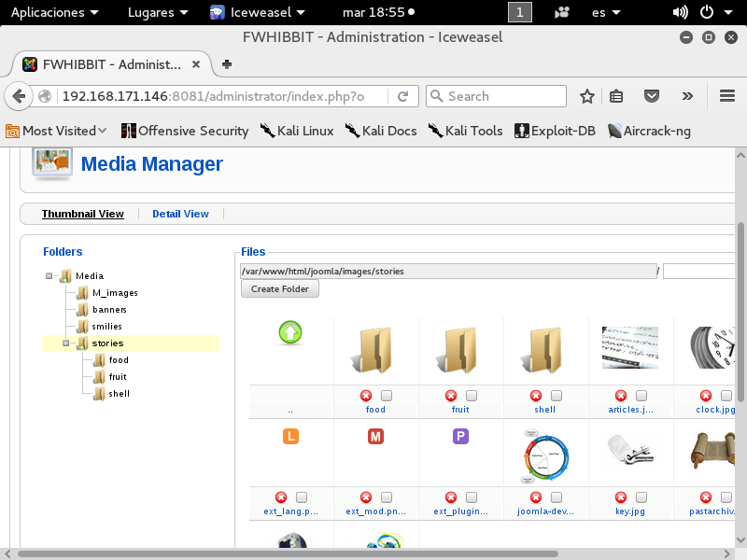This screenshot has height=560, width=747.
Task: Click the new folder name input field
Action: 698,271
